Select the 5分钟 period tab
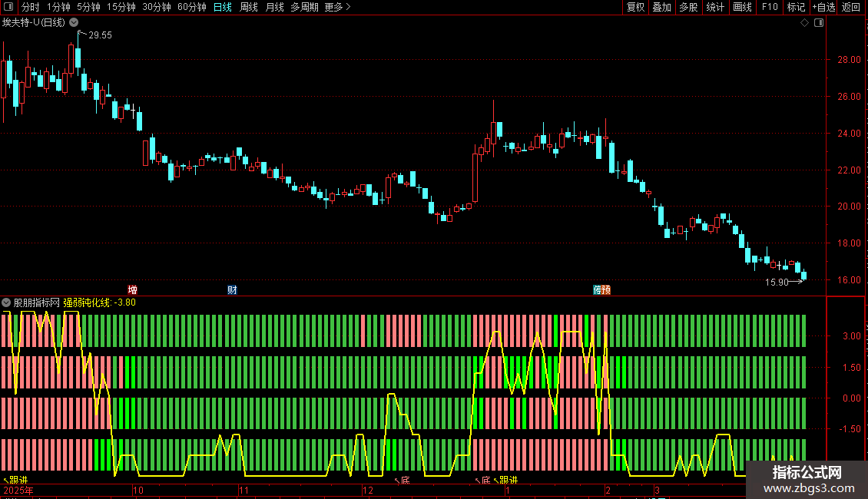The height and width of the screenshot is (499, 868). pyautogui.click(x=88, y=7)
